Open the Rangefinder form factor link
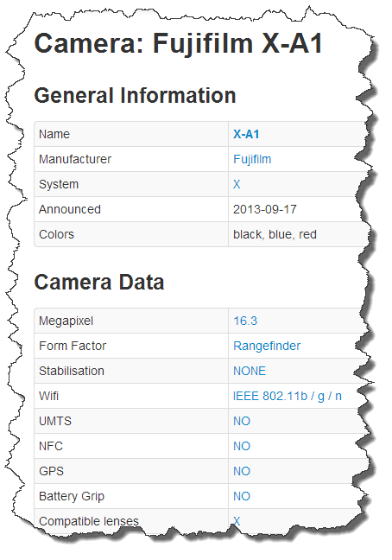Image resolution: width=392 pixels, height=560 pixels. [267, 346]
